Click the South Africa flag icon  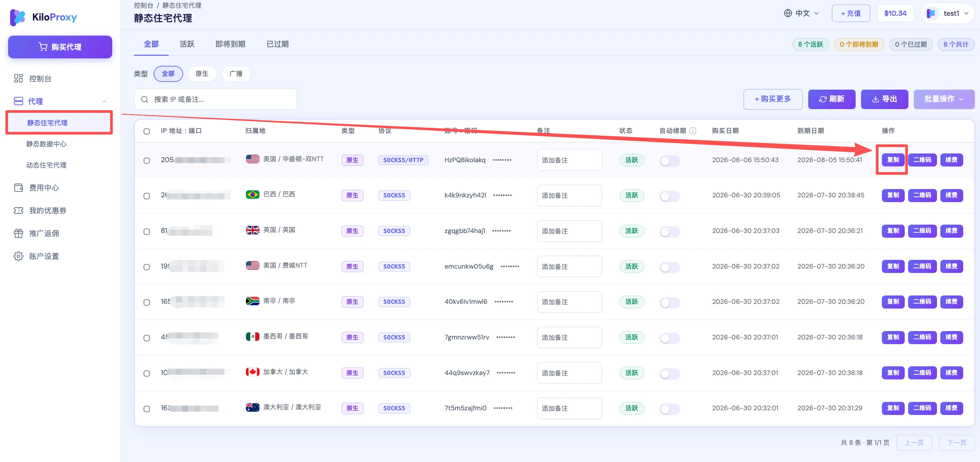click(x=253, y=301)
